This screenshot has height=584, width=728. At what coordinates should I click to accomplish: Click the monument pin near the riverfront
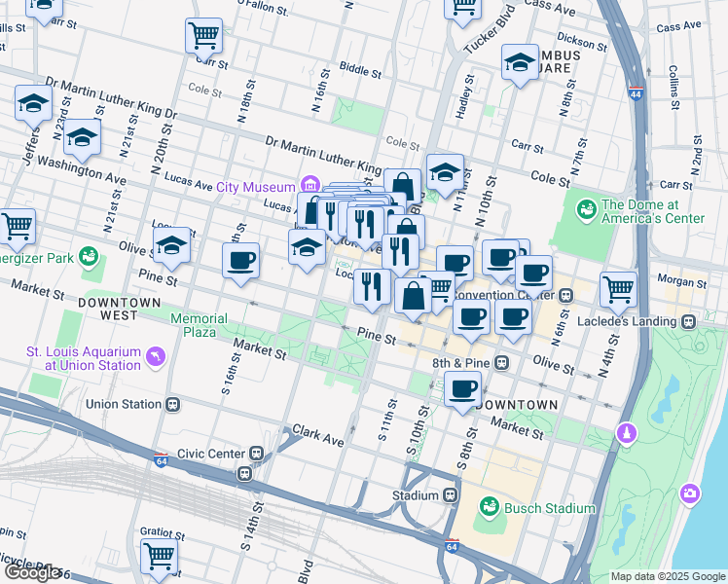(627, 433)
